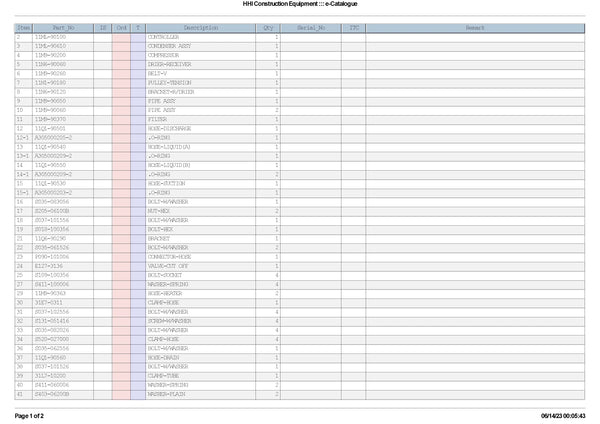Image resolution: width=600 pixels, height=424 pixels.
Task: Select the HOSE-DRAIN description cell
Action: tap(162, 357)
